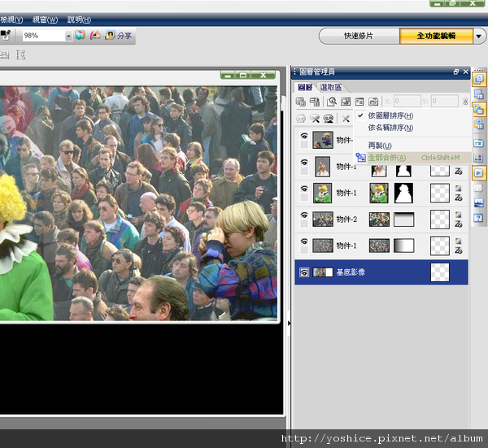The height and width of the screenshot is (448, 488).
Task: Click the black-square pen icon left of the zoom box
Action: point(6,35)
